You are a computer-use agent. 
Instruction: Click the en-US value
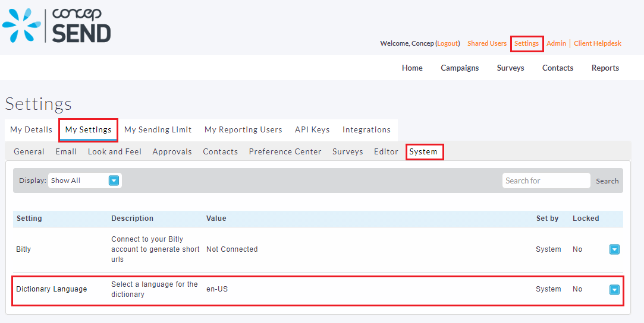(217, 289)
